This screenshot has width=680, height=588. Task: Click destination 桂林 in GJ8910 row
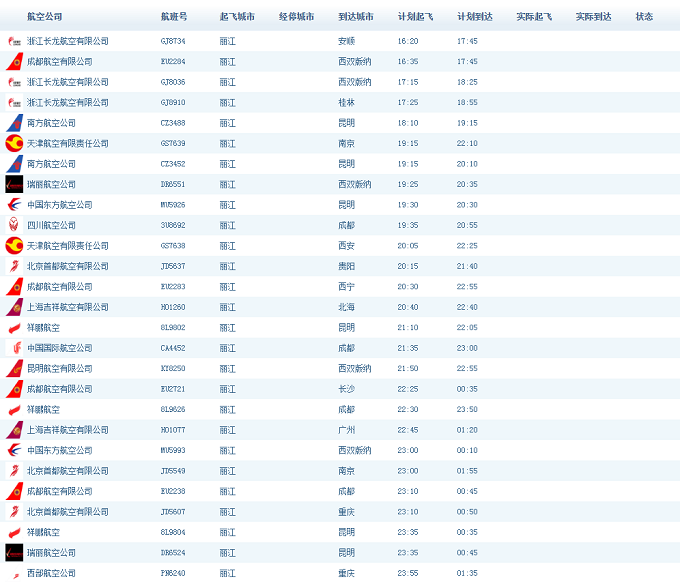(346, 102)
